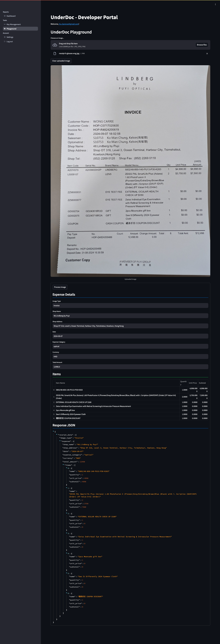The image size is (220, 644).
Task: Collapse JSON item 0
Action: click(66, 468)
